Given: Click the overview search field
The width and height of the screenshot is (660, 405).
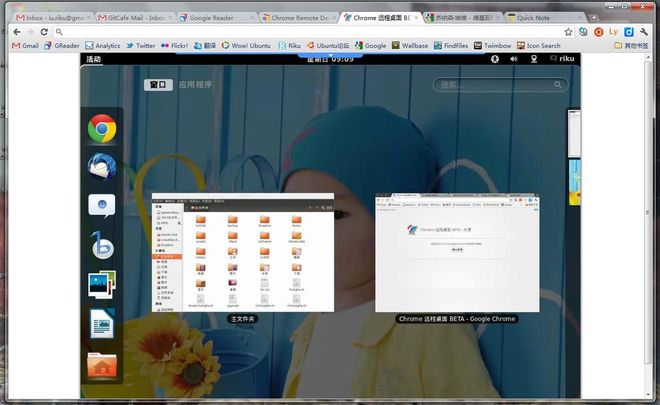Looking at the screenshot, I should click(478, 85).
